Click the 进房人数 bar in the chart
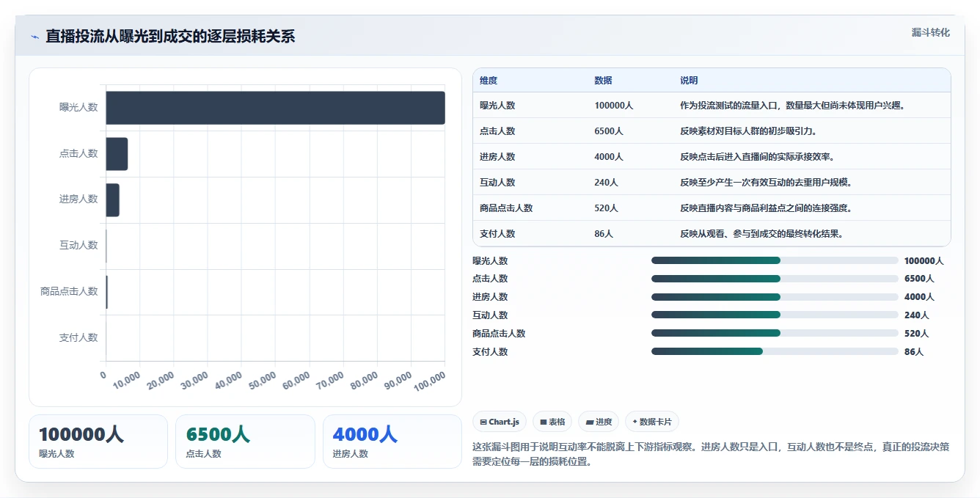This screenshot has height=498, width=980. pyautogui.click(x=113, y=200)
